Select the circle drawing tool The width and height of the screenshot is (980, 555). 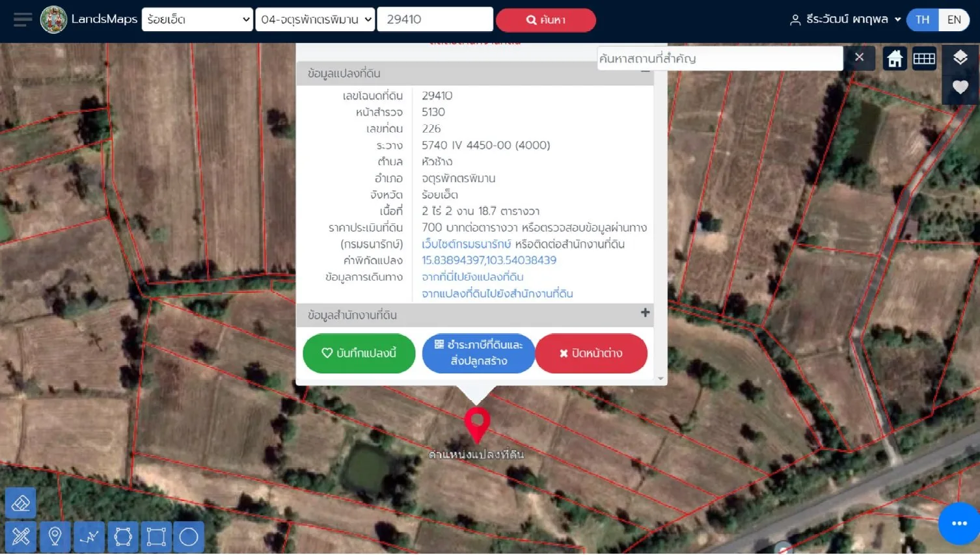coord(189,537)
